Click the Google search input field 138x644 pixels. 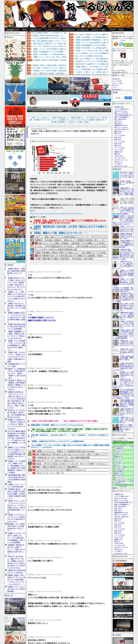118,98
